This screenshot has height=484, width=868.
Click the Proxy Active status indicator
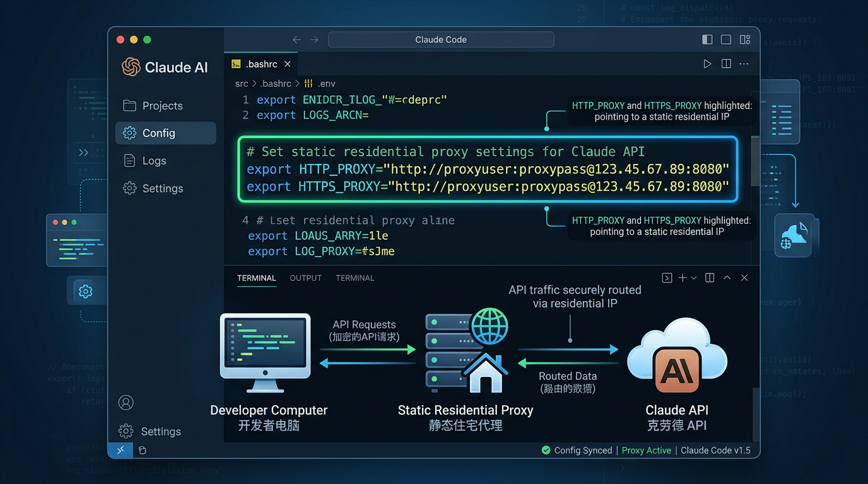(x=646, y=451)
